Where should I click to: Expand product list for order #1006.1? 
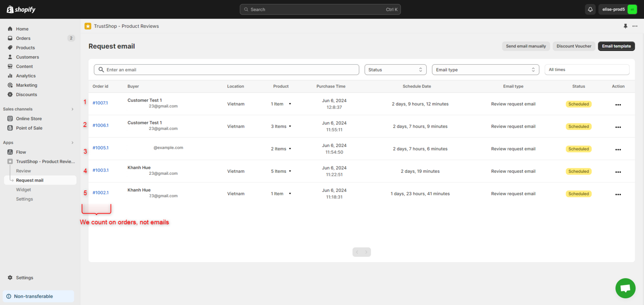point(290,127)
